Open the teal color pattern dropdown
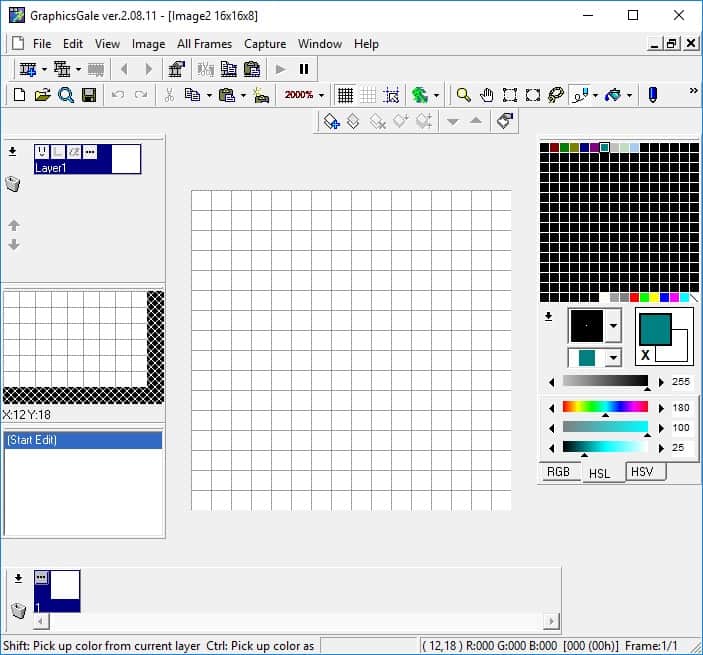703x655 pixels. 613,358
